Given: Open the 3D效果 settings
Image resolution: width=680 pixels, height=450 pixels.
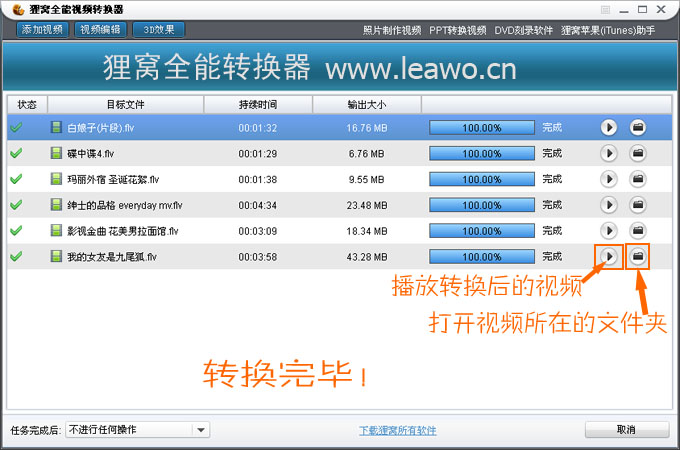Looking at the screenshot, I should tap(159, 29).
